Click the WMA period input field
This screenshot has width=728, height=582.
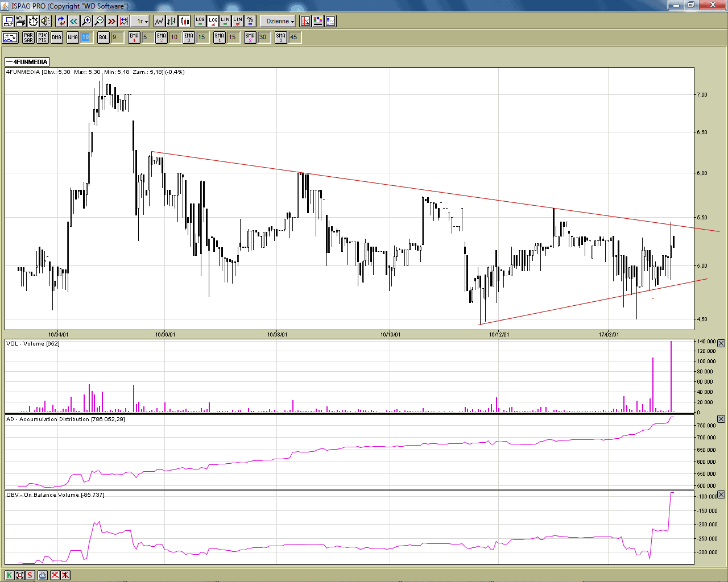pos(85,38)
